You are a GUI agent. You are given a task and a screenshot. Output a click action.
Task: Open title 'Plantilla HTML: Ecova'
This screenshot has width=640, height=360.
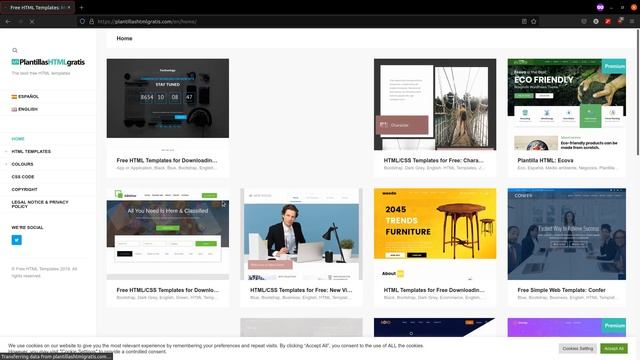pos(545,160)
